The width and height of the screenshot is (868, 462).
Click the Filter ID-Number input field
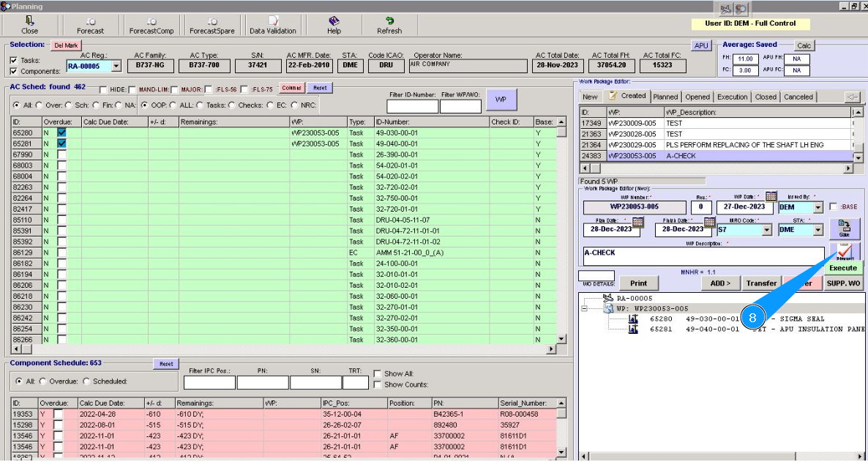[412, 107]
